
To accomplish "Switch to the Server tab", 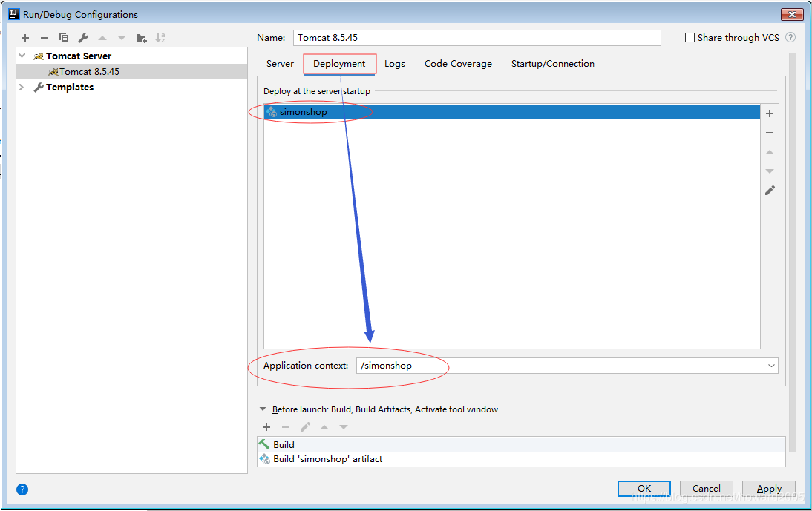I will [280, 64].
